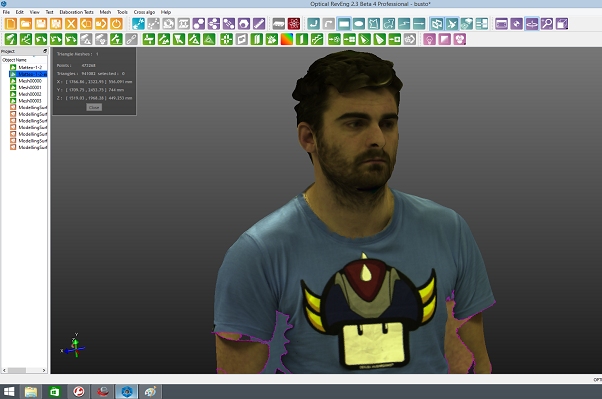This screenshot has width=602, height=399.
Task: Click the purple magnifier zoom icon
Action: point(547,24)
